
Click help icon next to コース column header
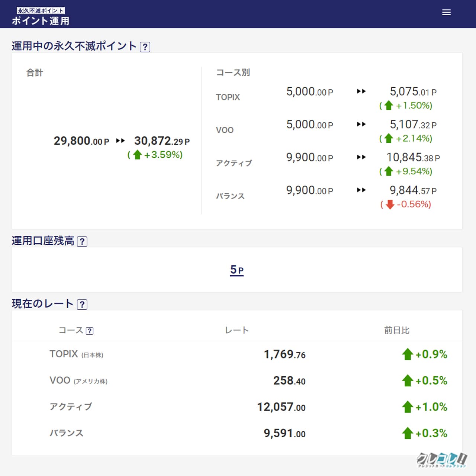pyautogui.click(x=90, y=331)
